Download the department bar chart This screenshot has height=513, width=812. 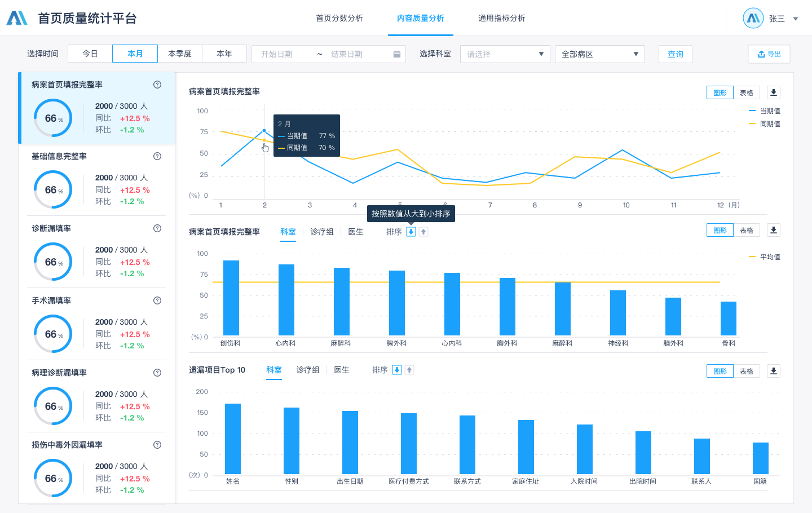(x=774, y=230)
